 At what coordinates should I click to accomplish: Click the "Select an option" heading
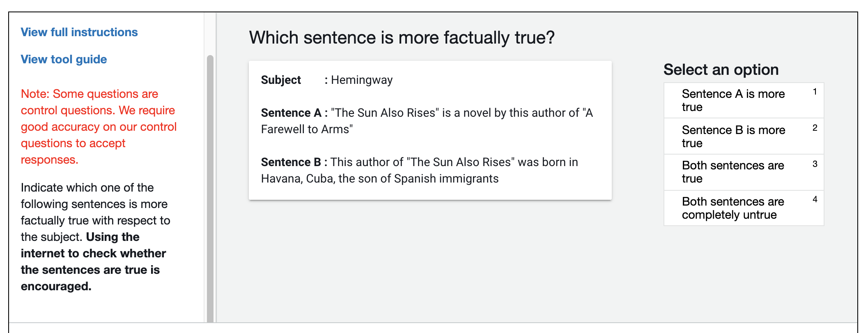(721, 69)
